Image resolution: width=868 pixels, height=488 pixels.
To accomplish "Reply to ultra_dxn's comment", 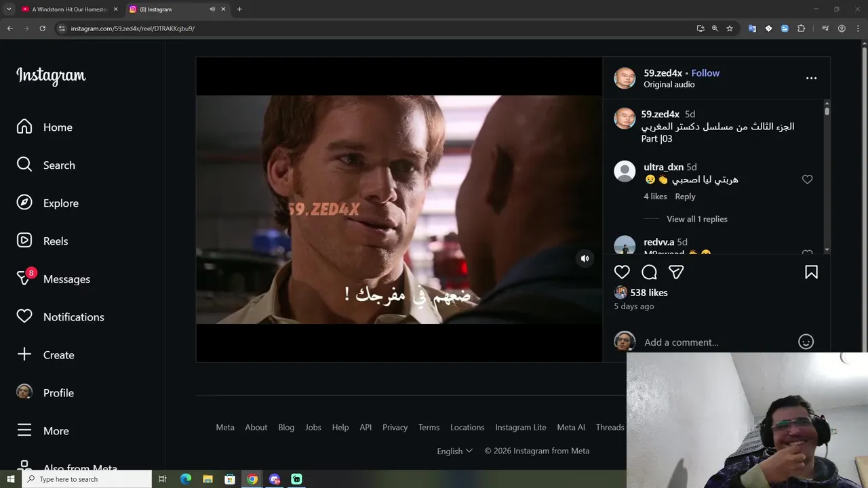I will point(685,197).
